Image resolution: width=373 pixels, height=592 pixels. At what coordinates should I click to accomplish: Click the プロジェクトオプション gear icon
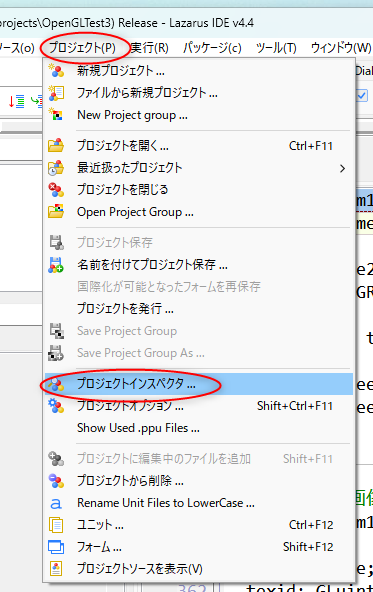tap(56, 406)
